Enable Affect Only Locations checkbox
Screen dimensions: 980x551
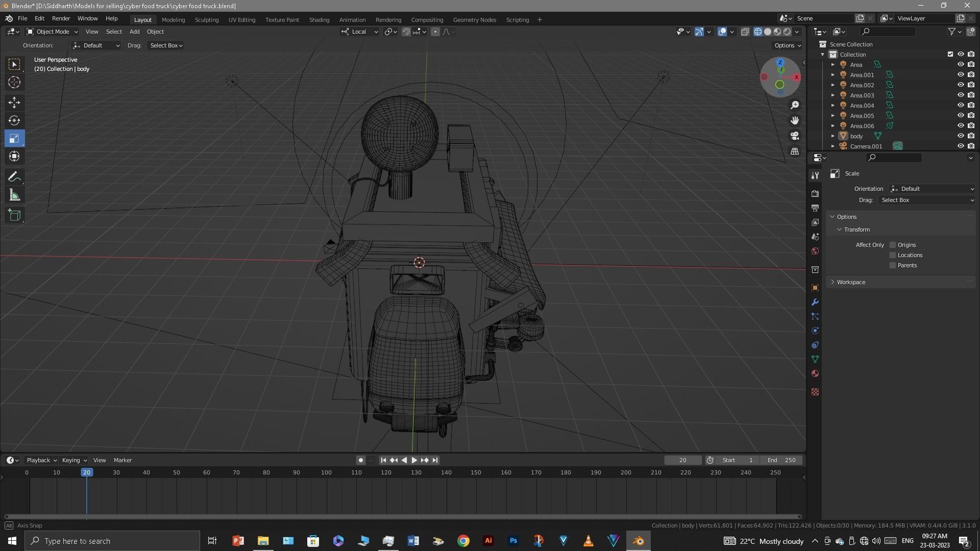pyautogui.click(x=893, y=255)
